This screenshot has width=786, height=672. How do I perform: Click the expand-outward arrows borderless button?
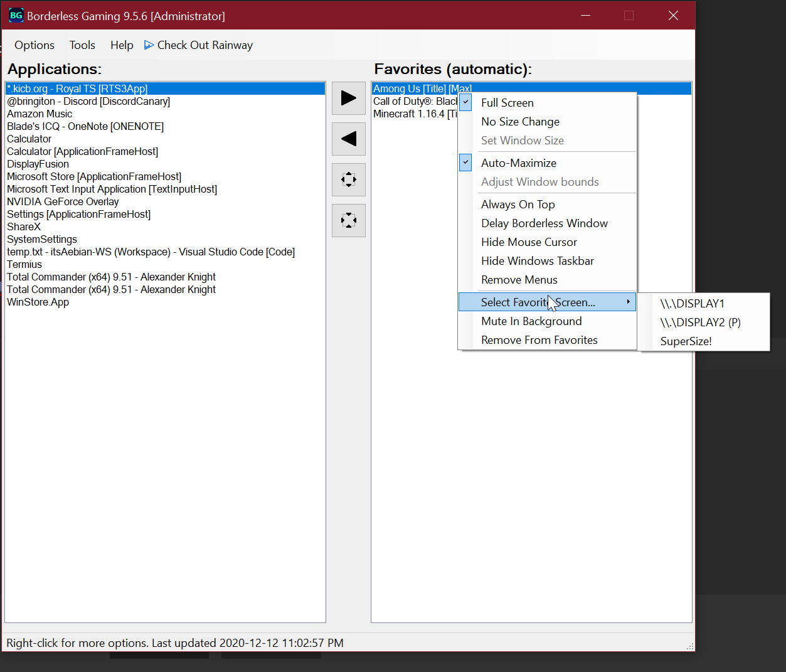(348, 180)
